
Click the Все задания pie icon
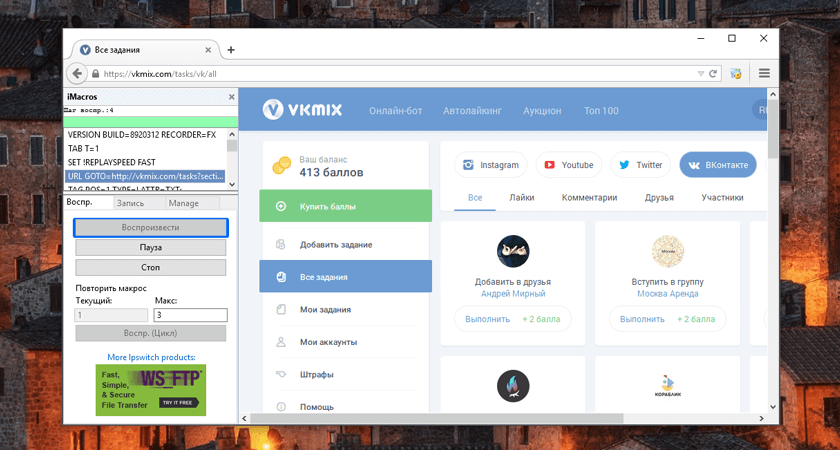pos(281,277)
